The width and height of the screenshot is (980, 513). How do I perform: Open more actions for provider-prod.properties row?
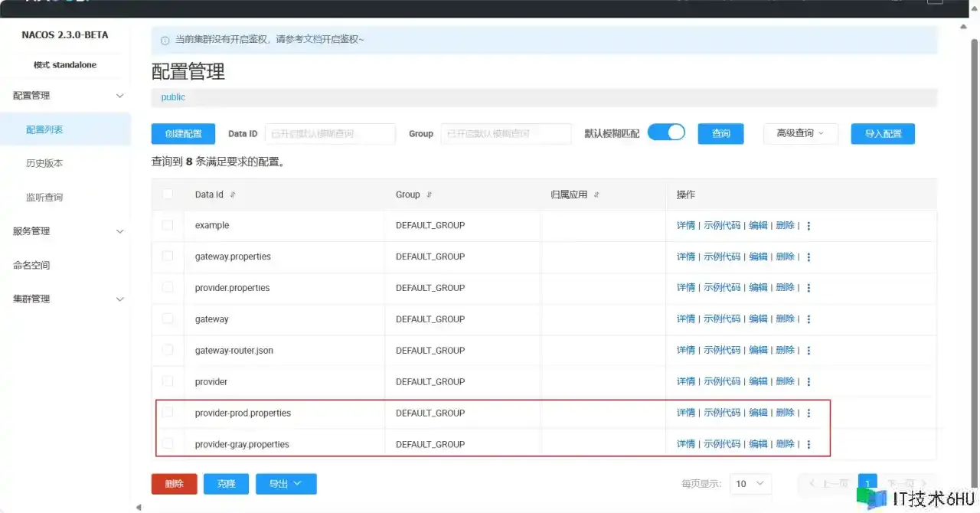coord(808,413)
